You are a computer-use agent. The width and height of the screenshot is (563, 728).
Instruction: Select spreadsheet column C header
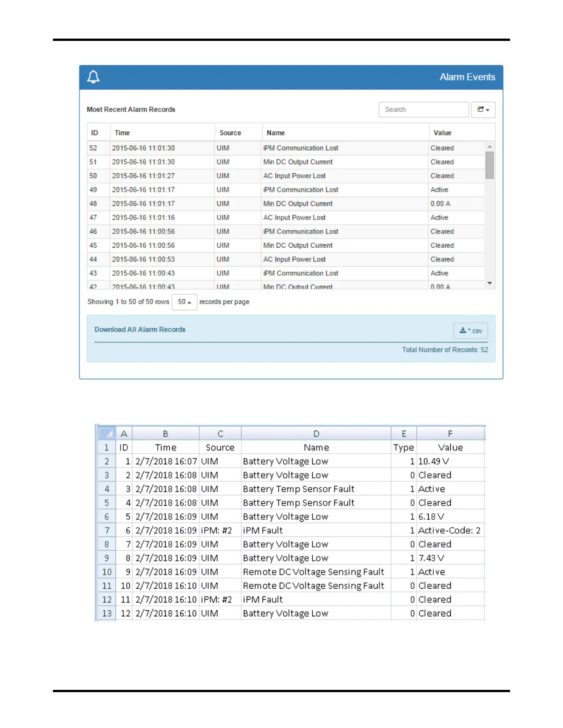(220, 433)
